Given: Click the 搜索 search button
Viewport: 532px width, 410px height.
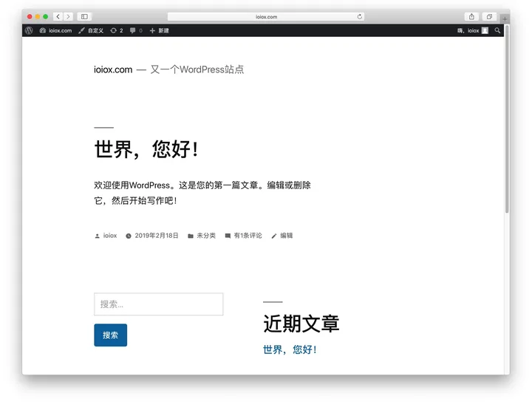Looking at the screenshot, I should coord(110,335).
